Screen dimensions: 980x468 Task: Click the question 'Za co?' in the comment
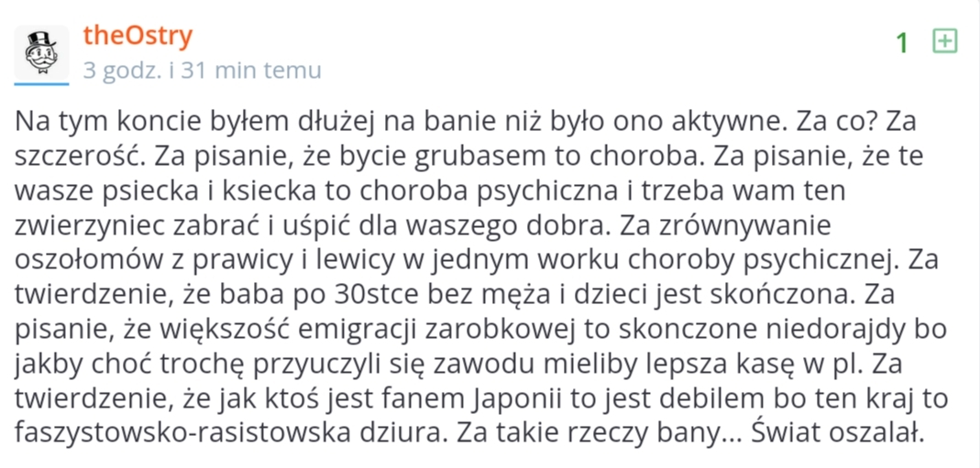pos(828,121)
